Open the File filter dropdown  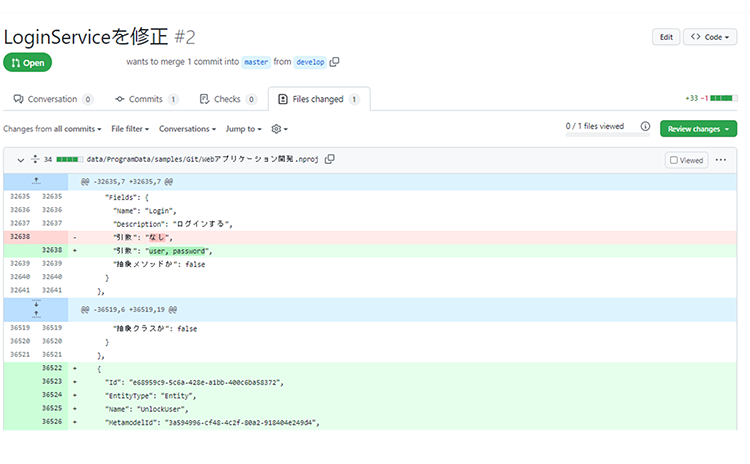tap(130, 129)
